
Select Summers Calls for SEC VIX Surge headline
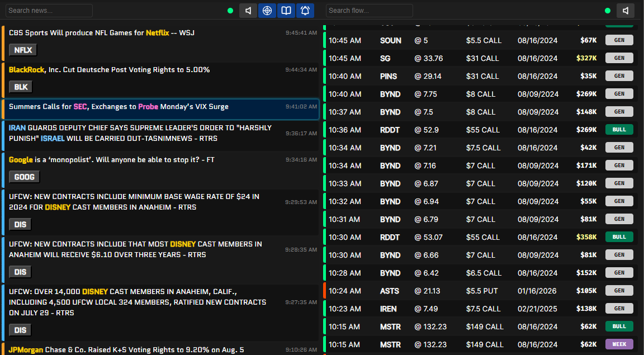[119, 107]
